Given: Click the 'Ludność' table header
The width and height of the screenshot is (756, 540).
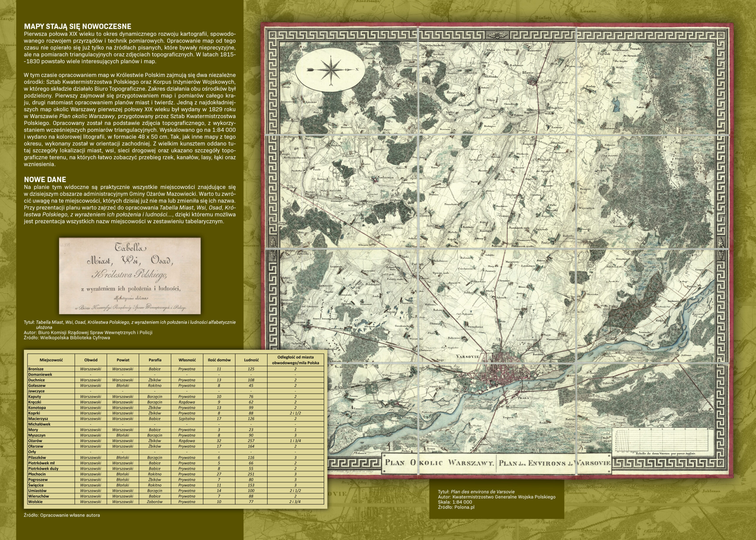Looking at the screenshot, I should pos(251,360).
